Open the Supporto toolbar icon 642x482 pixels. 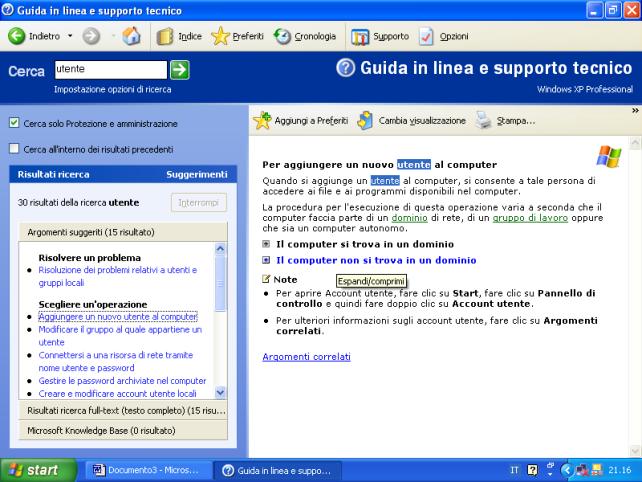[360, 37]
